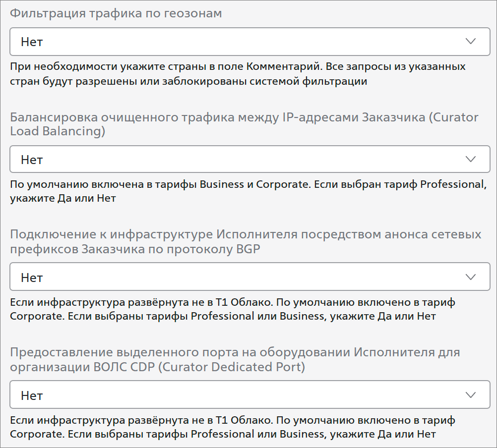
Task: Click hint 'По умолчанию включена в тарифы Business и Corporate'
Action: (x=160, y=184)
